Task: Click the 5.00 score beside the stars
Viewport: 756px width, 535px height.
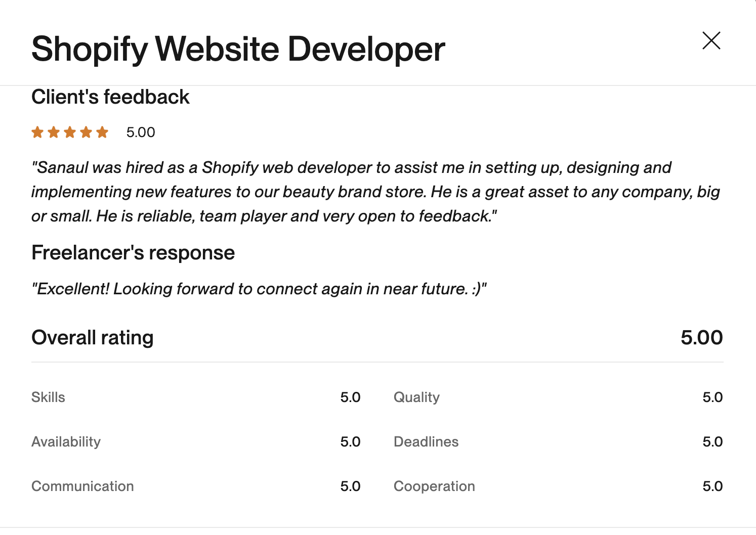Action: [x=141, y=132]
